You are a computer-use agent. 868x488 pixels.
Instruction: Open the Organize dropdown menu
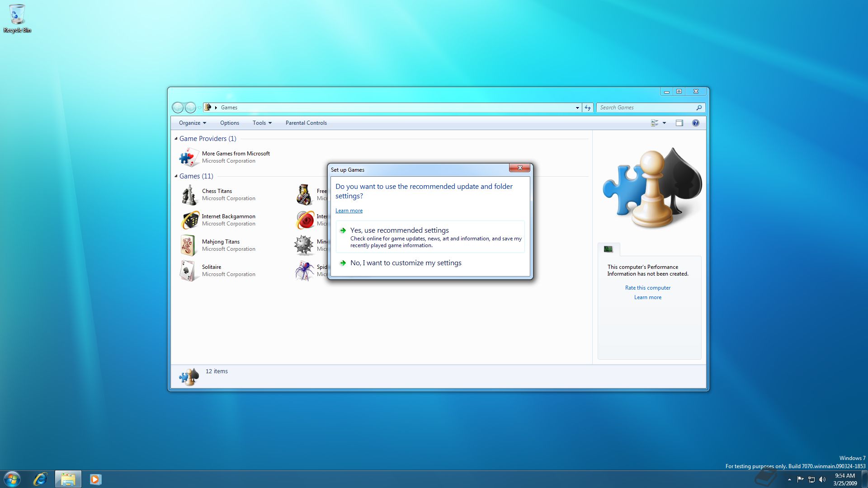193,123
